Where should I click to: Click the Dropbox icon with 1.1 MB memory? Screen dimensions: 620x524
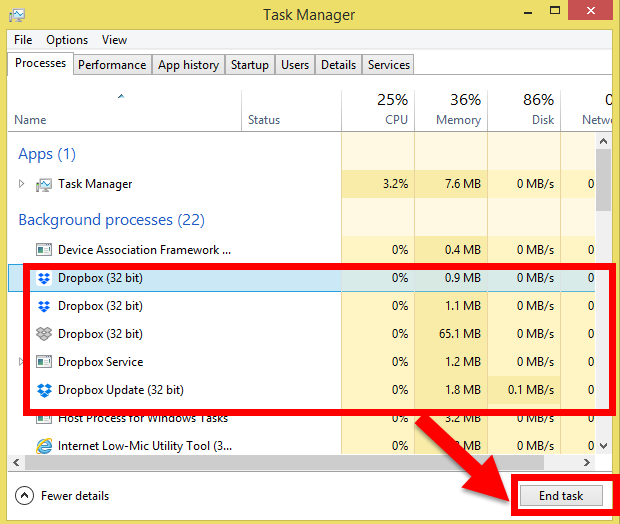coord(43,306)
